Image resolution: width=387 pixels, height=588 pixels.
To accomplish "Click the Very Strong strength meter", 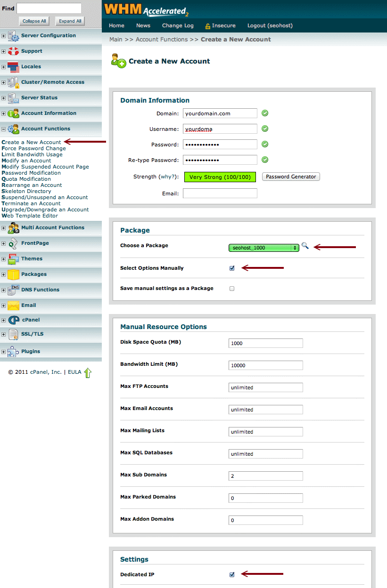I will tap(220, 177).
